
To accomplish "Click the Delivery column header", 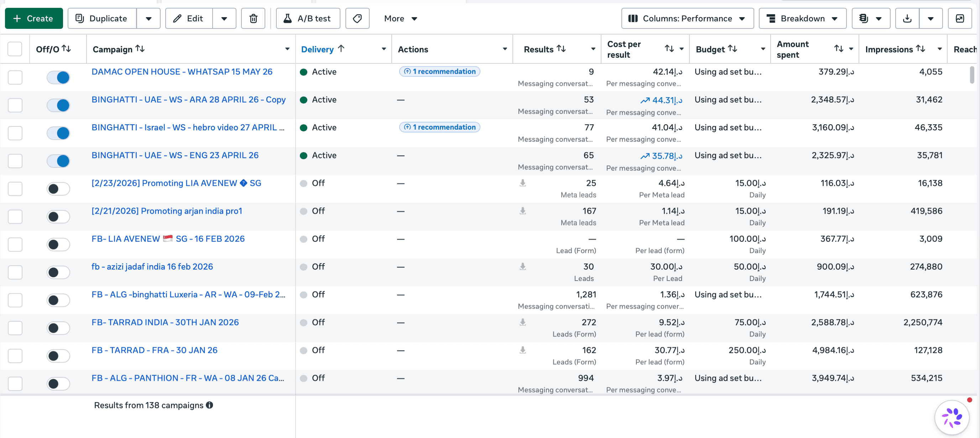I will [x=317, y=49].
